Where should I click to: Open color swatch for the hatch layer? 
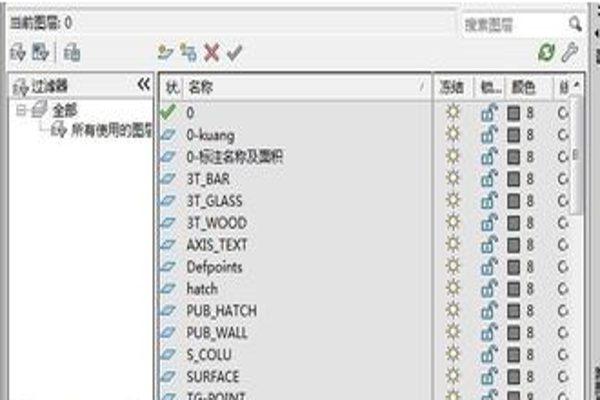pyautogui.click(x=514, y=289)
